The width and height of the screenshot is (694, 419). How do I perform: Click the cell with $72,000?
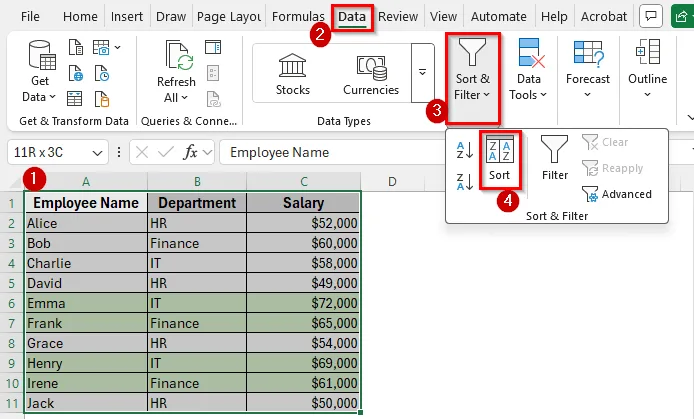coord(304,303)
